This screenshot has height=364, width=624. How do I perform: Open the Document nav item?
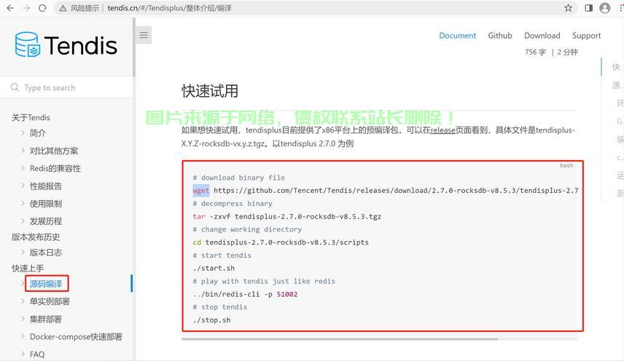pos(457,36)
